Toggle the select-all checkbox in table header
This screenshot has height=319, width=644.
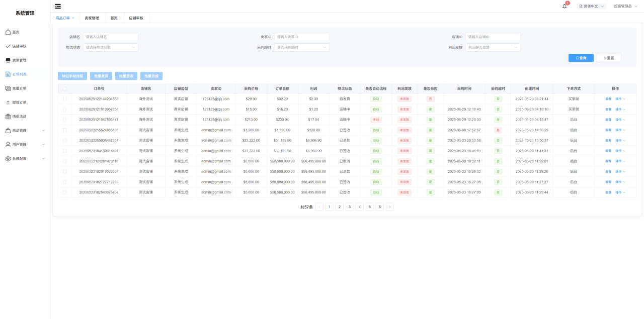click(x=64, y=88)
